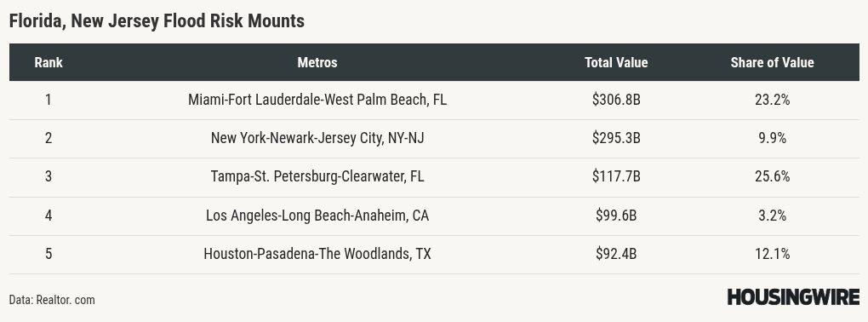The height and width of the screenshot is (322, 868).
Task: Click the $306.8B total value cell
Action: [x=616, y=101]
